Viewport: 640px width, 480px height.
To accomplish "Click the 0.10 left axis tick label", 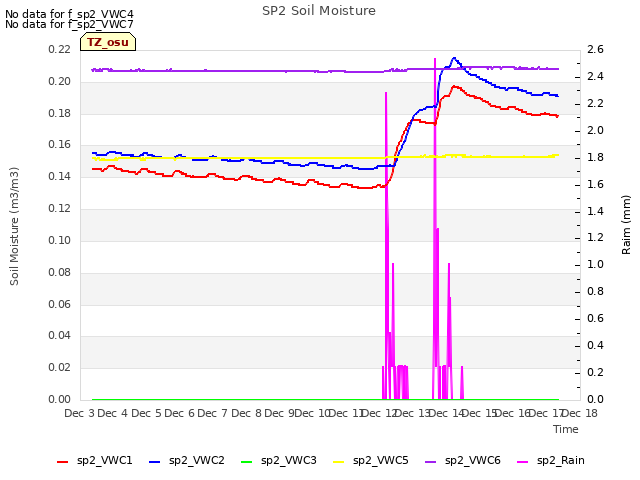I will 60,240.
